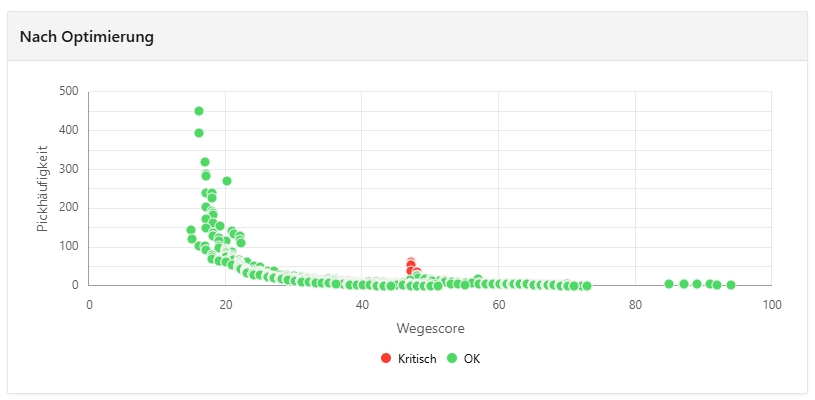
Task: Select the green point at Wegescore 85
Action: pos(669,284)
